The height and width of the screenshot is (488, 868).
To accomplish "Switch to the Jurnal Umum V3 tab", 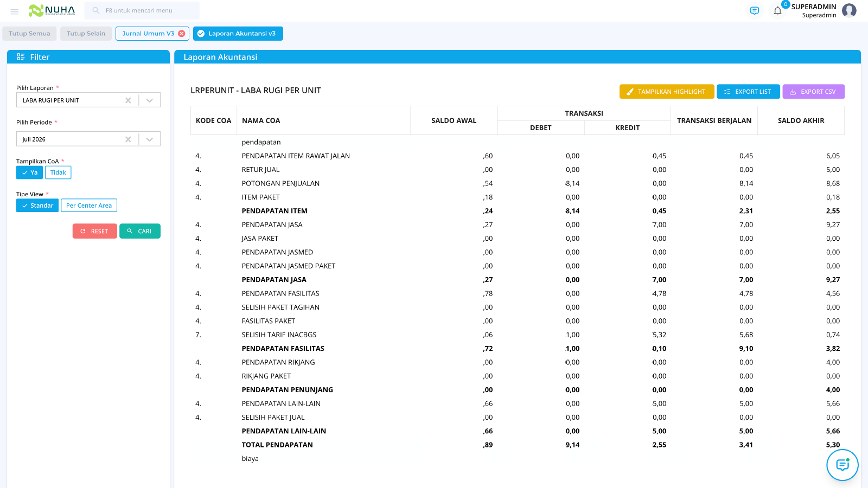I will pos(148,34).
